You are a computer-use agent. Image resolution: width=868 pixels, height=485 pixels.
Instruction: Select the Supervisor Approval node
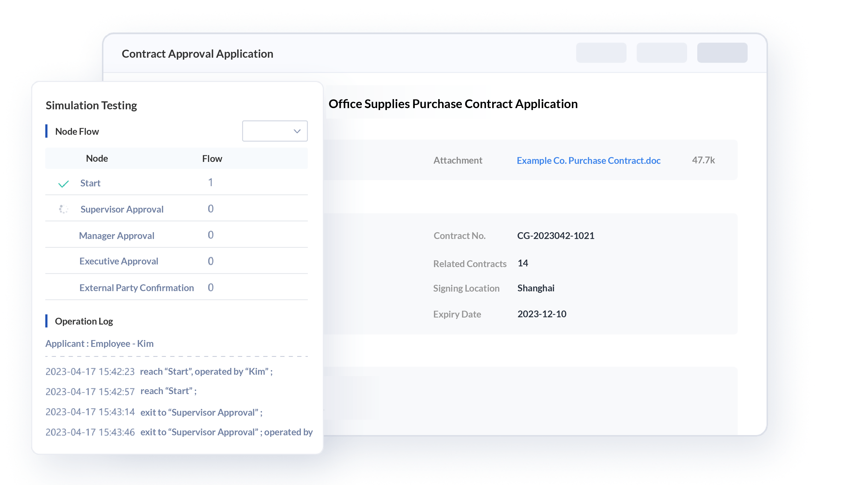click(x=122, y=209)
